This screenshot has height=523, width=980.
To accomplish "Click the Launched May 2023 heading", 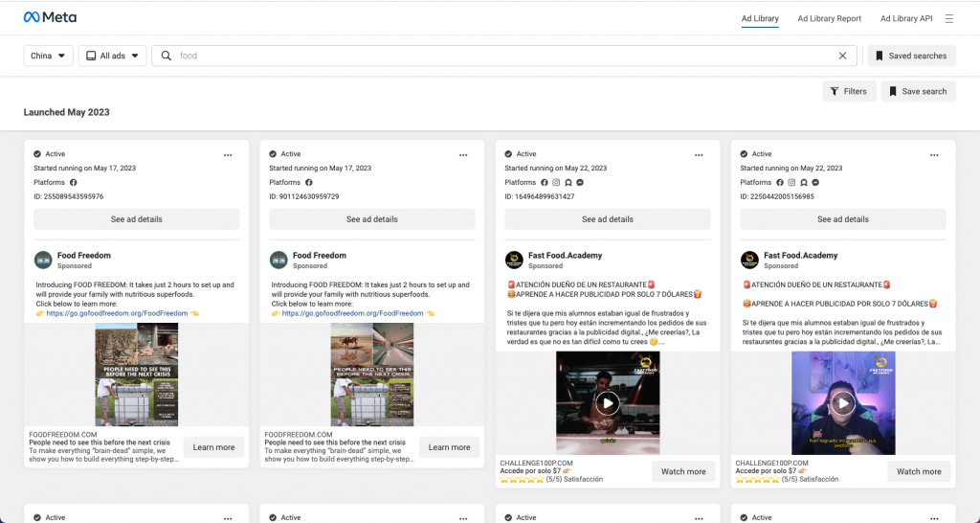I will (x=66, y=113).
